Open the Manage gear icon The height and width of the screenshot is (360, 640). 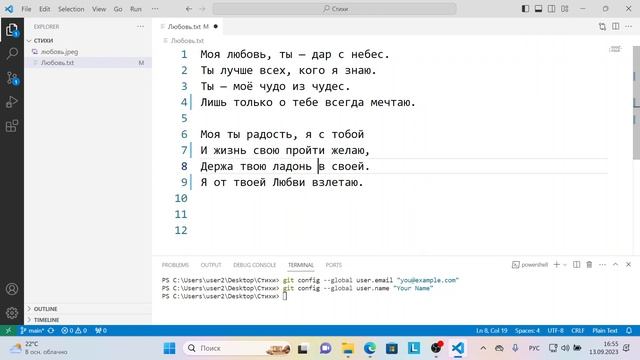12,313
